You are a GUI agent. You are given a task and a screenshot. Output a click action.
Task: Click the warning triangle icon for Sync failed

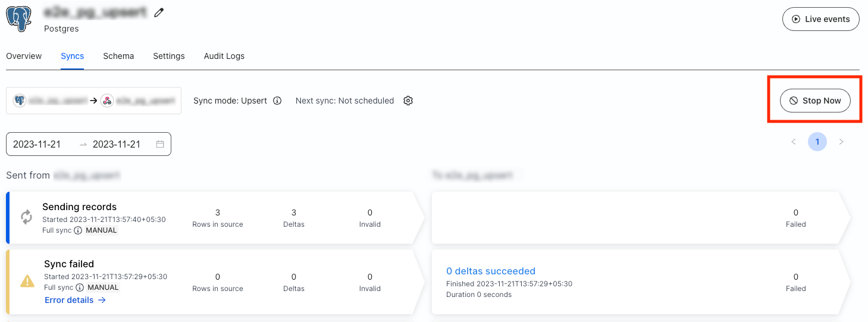pyautogui.click(x=27, y=281)
